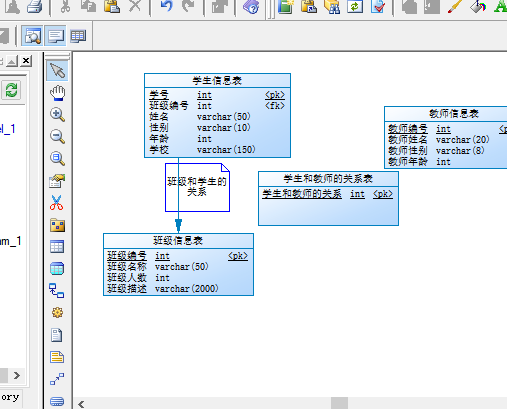
Task: Click the Paste clipboard icon in the top toolbar
Action: point(112,6)
